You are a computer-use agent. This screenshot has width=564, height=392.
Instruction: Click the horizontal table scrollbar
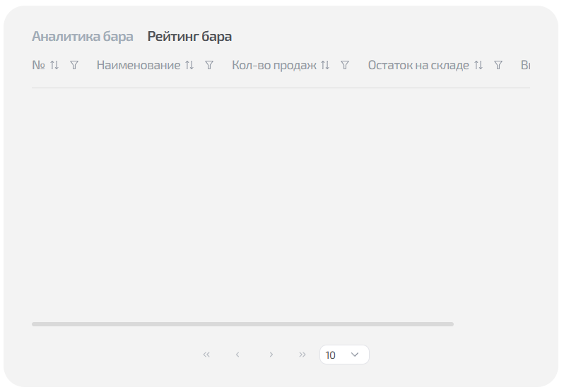pyautogui.click(x=242, y=324)
